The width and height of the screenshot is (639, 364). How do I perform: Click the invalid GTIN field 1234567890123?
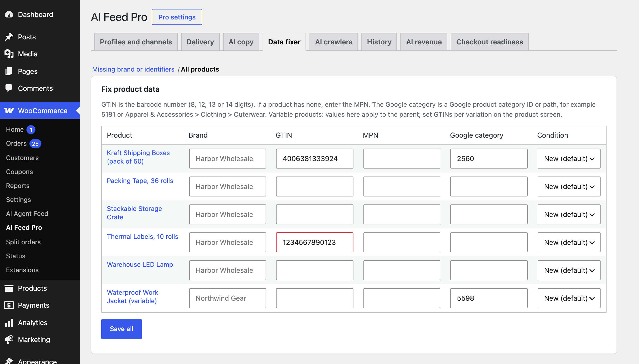tap(315, 242)
